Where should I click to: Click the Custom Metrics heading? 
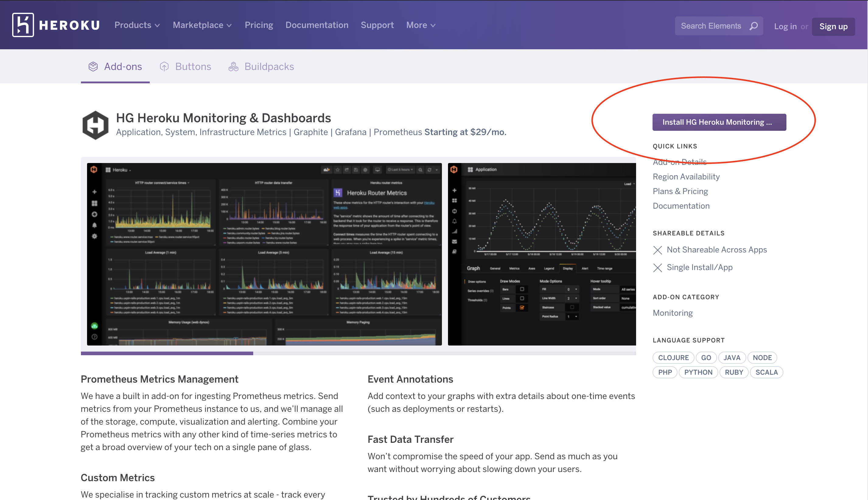coord(117,478)
